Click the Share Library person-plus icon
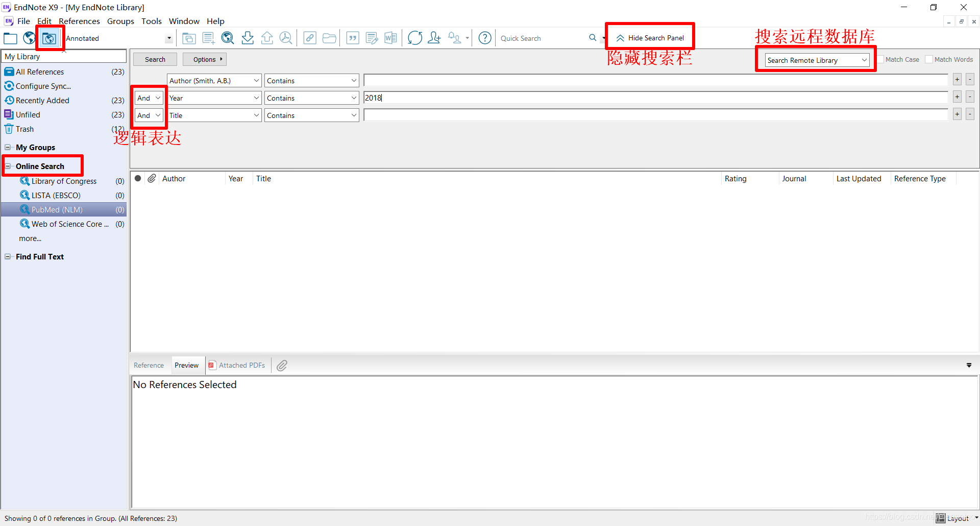The height and width of the screenshot is (526, 980). (x=434, y=38)
